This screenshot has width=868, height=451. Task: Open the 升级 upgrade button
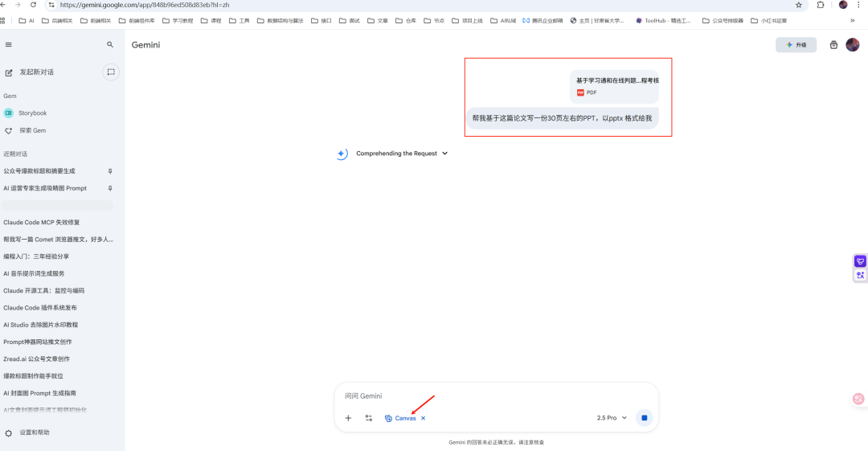796,45
